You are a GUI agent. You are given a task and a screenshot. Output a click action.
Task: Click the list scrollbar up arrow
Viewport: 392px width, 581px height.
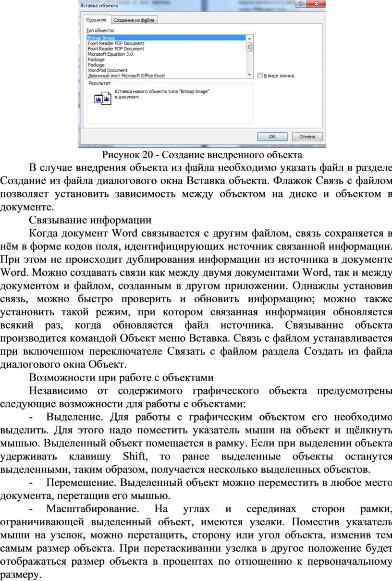click(x=249, y=38)
